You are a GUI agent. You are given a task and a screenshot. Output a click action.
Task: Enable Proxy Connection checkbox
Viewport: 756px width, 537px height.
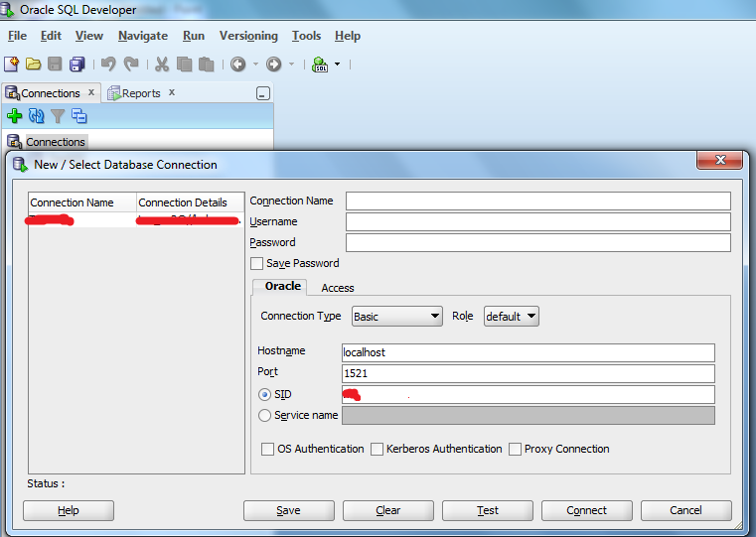(x=515, y=449)
